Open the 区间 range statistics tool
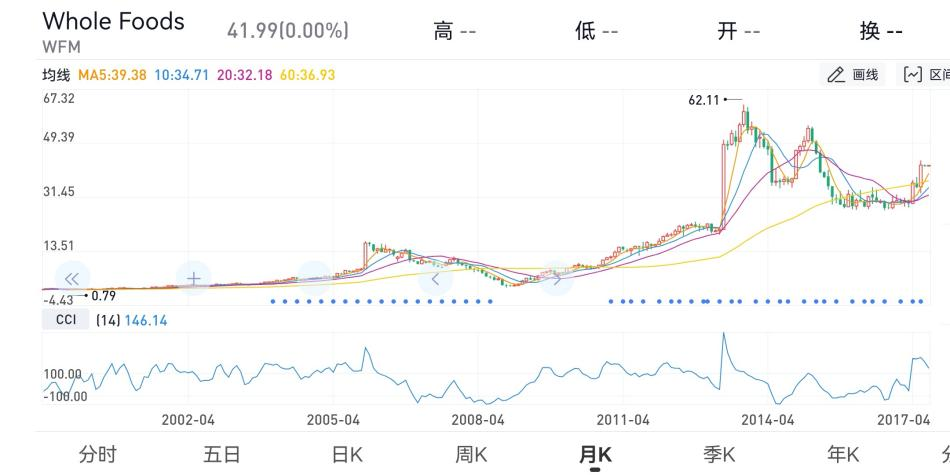950x475 pixels. coord(926,75)
